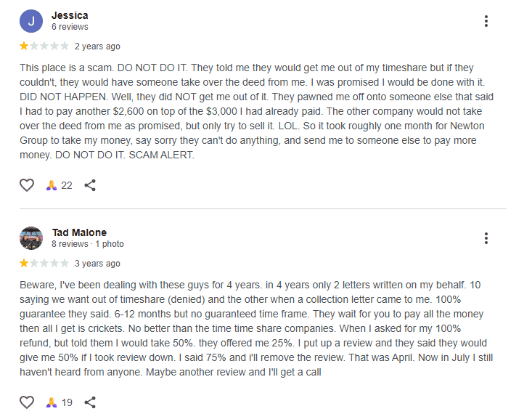Click Jessica's one-star rating

click(x=44, y=46)
